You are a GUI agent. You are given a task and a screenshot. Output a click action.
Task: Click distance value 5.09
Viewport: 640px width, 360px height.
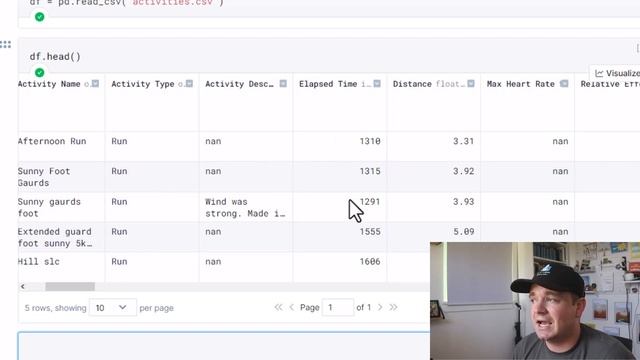click(464, 231)
